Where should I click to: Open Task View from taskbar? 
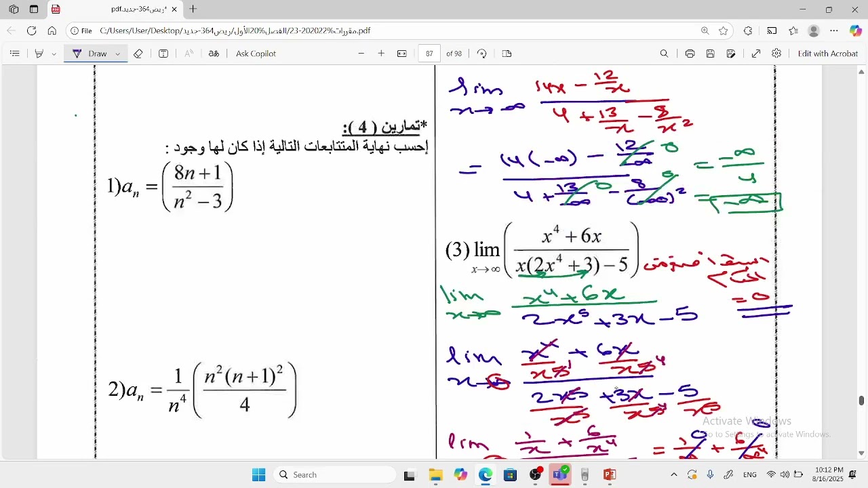point(409,475)
